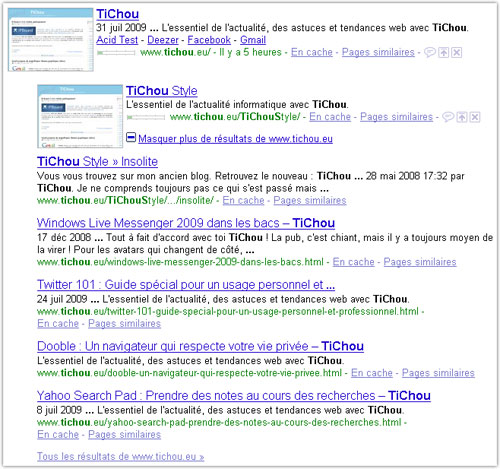
Task: Open 'Pages similaires' for www.tichou.eu/ result
Action: [x=378, y=52]
